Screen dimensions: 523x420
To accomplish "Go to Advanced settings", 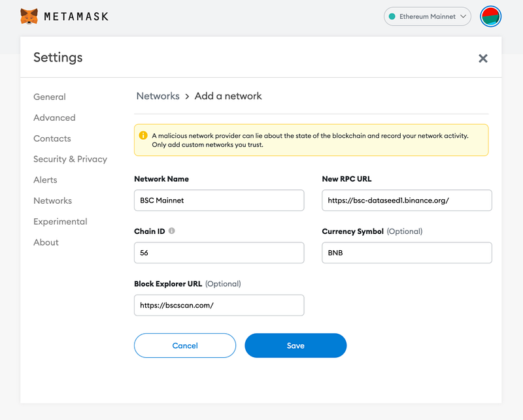I will click(x=54, y=118).
